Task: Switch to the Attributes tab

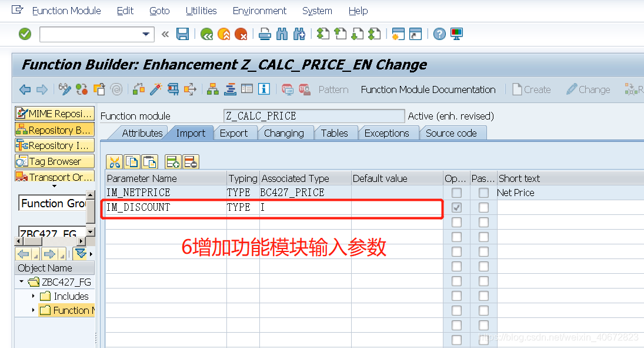Action: [x=142, y=133]
